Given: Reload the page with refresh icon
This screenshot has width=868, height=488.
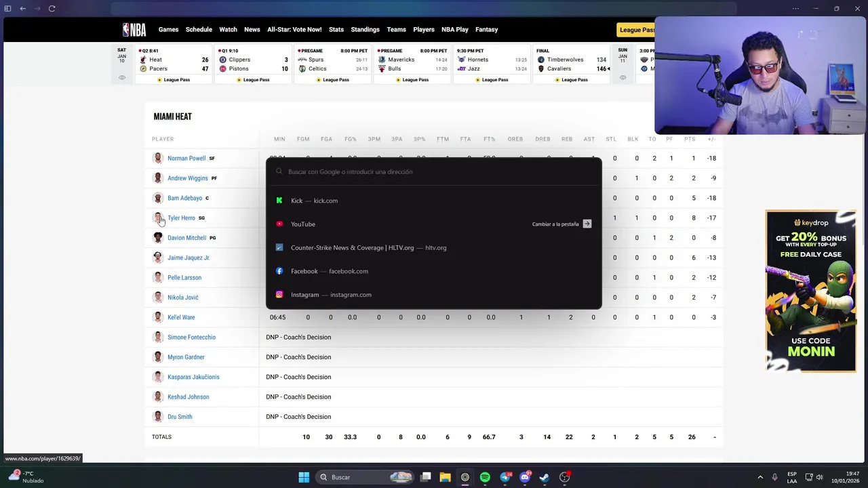Looking at the screenshot, I should pyautogui.click(x=52, y=8).
